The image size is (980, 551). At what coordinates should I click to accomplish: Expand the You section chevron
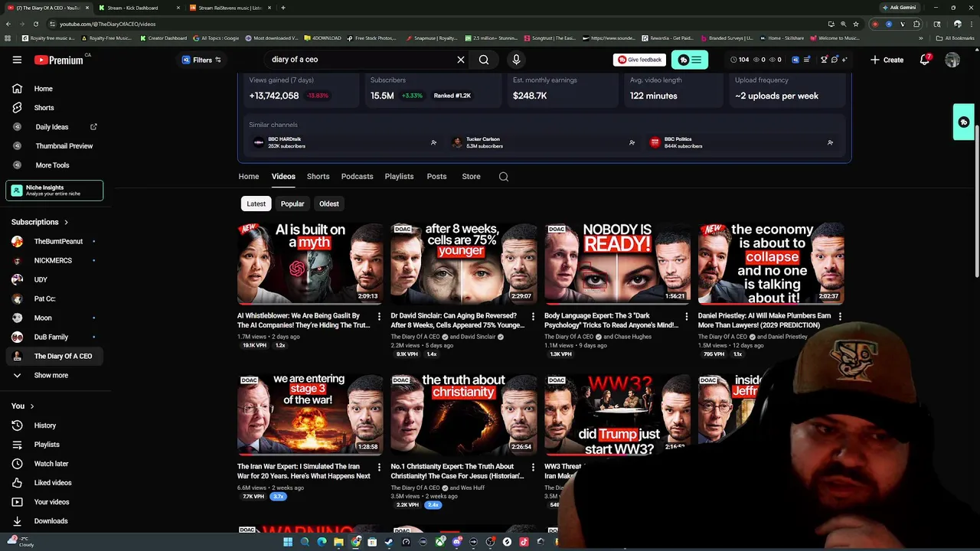(x=31, y=406)
